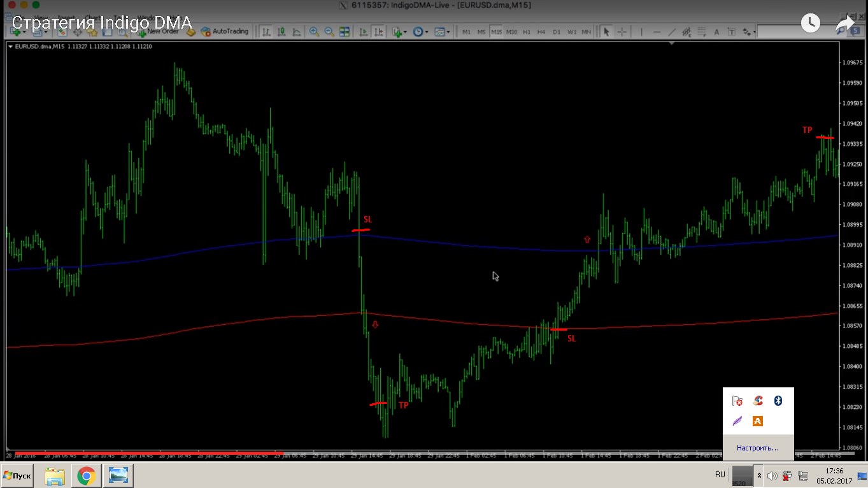
Task: Select M5 timeframe
Action: coord(481,32)
